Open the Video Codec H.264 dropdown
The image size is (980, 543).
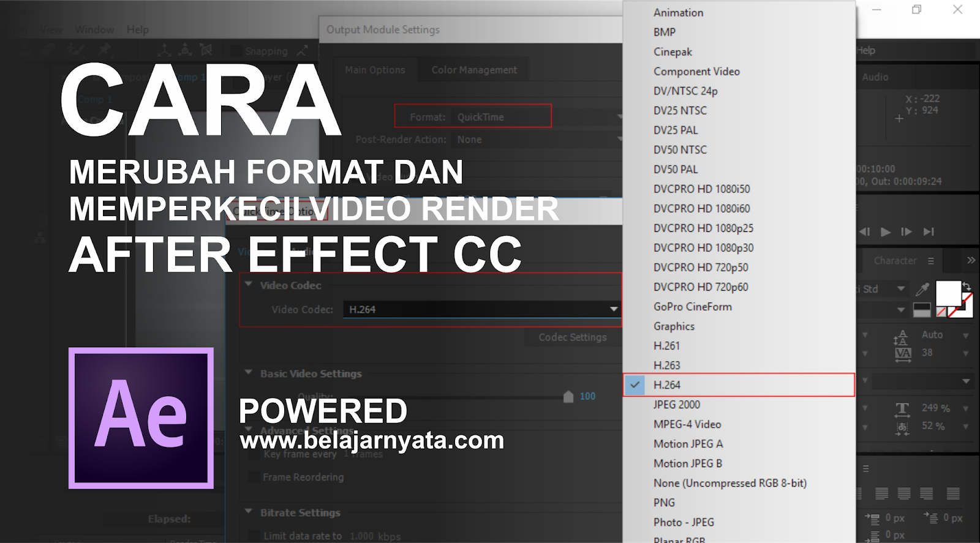[x=482, y=309]
